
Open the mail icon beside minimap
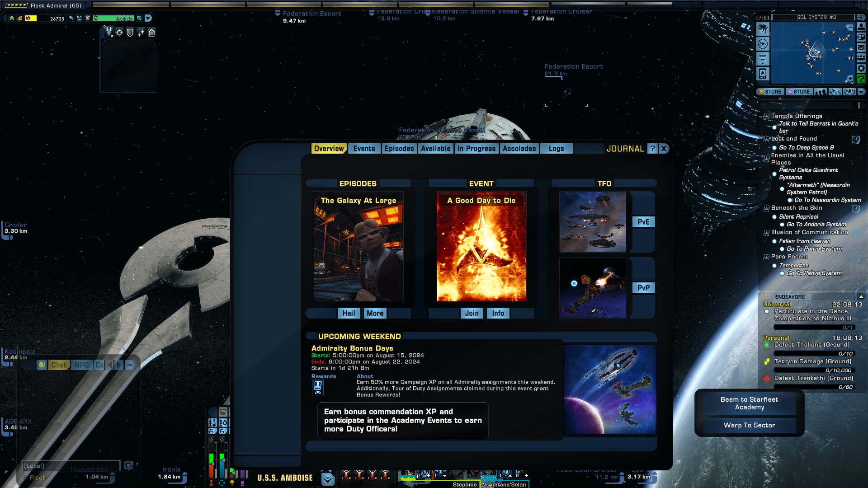tap(861, 47)
